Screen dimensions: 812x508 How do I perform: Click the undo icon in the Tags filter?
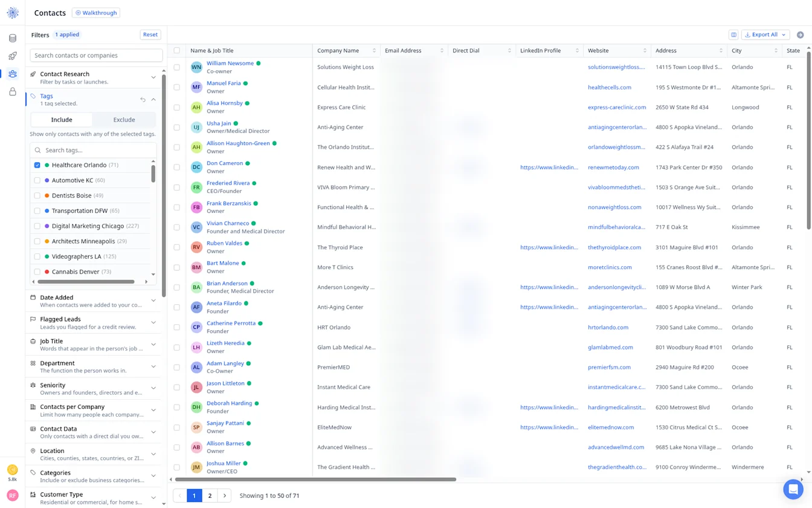click(143, 100)
